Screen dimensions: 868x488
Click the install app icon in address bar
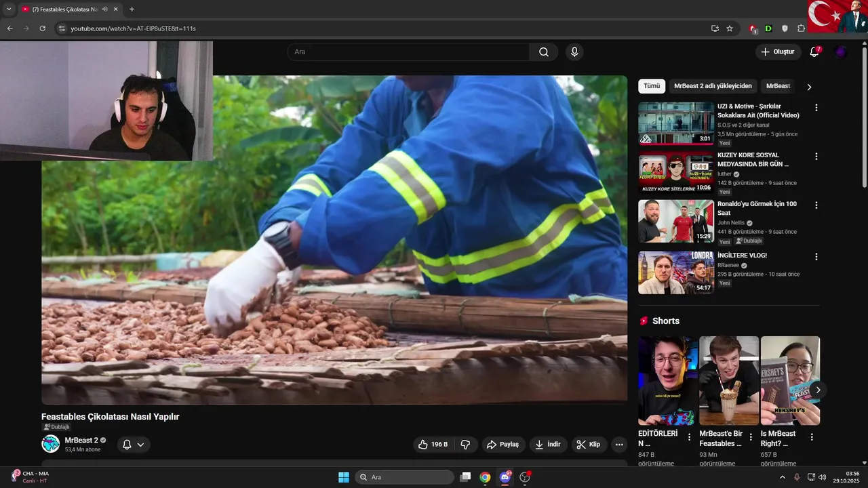tap(715, 28)
